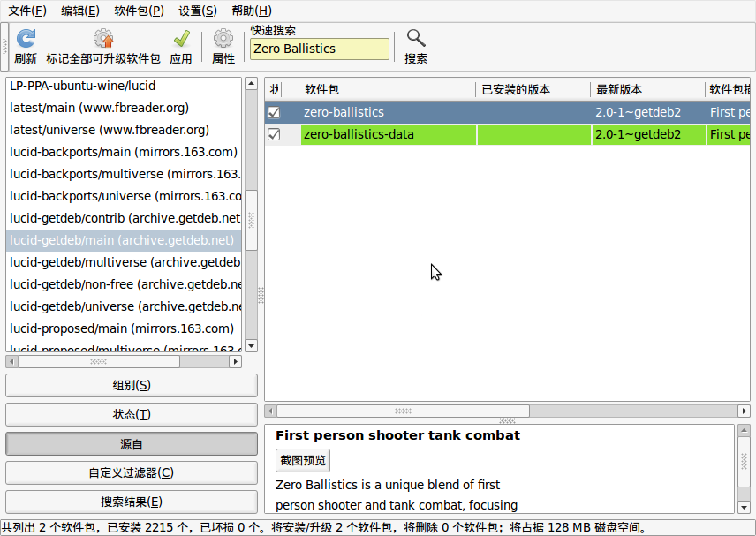Click the package table horizontal scroll-left arrow

click(x=270, y=411)
